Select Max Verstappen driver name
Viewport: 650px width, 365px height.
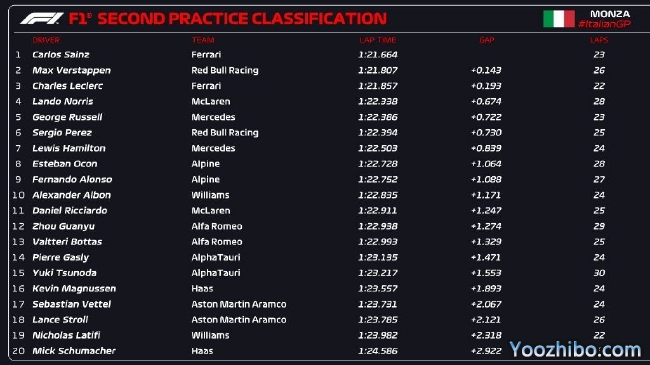pyautogui.click(x=71, y=71)
